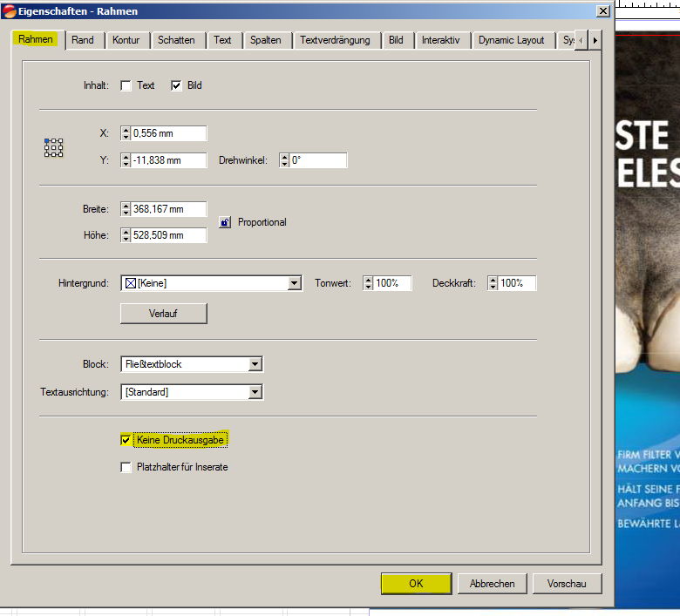Enable the Text content checkbox

point(126,85)
